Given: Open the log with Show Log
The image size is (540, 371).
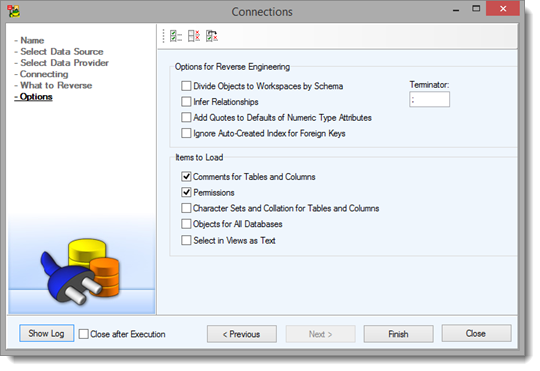Looking at the screenshot, I should coord(46,333).
